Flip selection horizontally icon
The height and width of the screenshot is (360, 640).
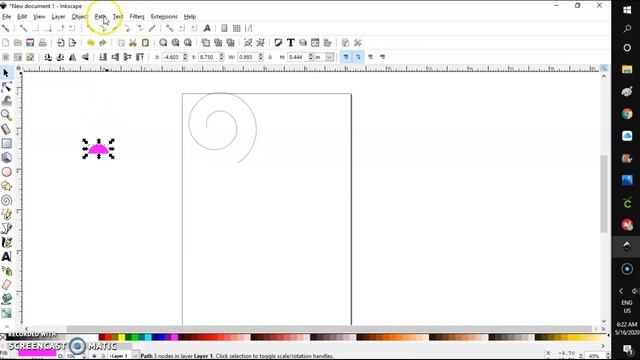(73, 57)
